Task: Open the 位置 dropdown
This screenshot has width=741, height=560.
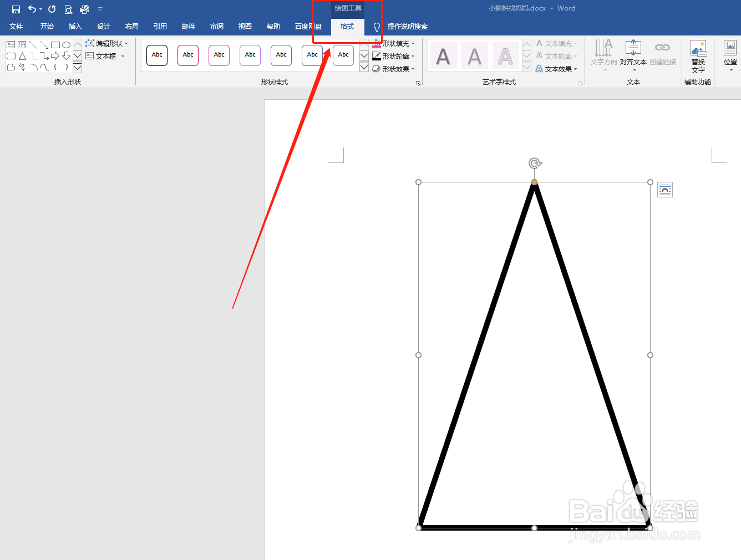Action: (730, 55)
